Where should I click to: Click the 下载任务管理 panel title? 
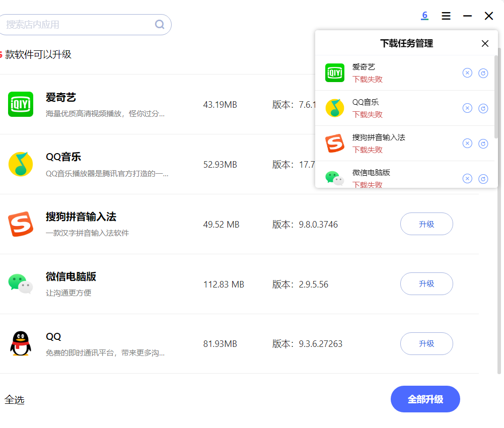coord(406,43)
